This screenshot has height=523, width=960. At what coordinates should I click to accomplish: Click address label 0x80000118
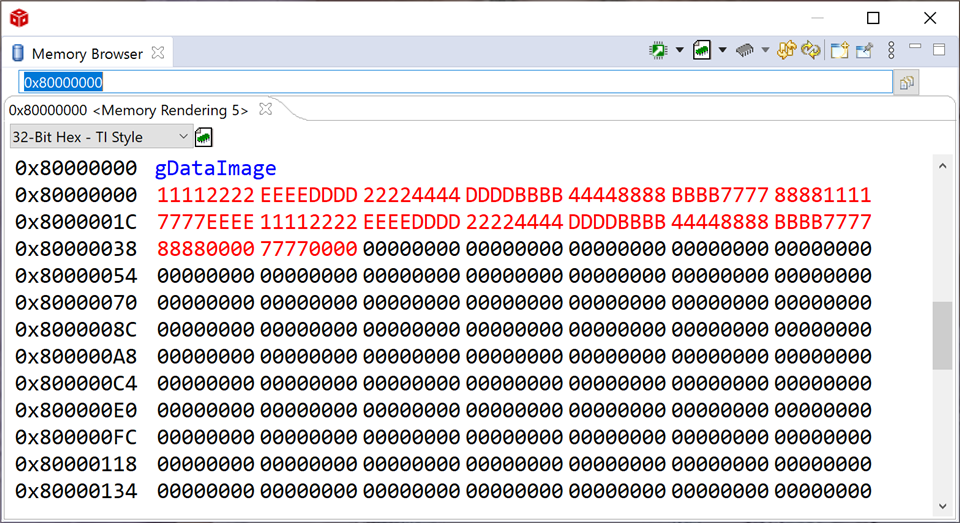(76, 464)
